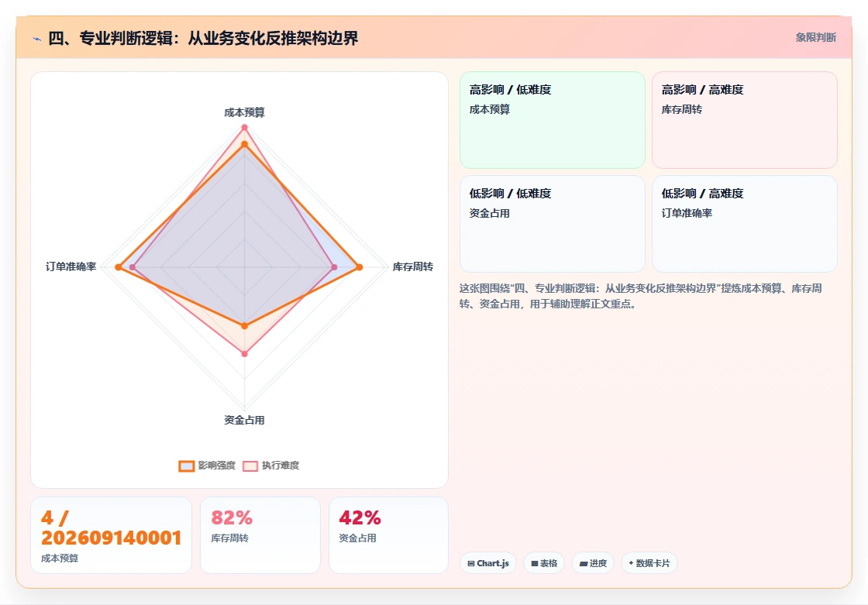Click the description paragraph starting 这张图围绕
868x605 pixels.
tap(641, 296)
